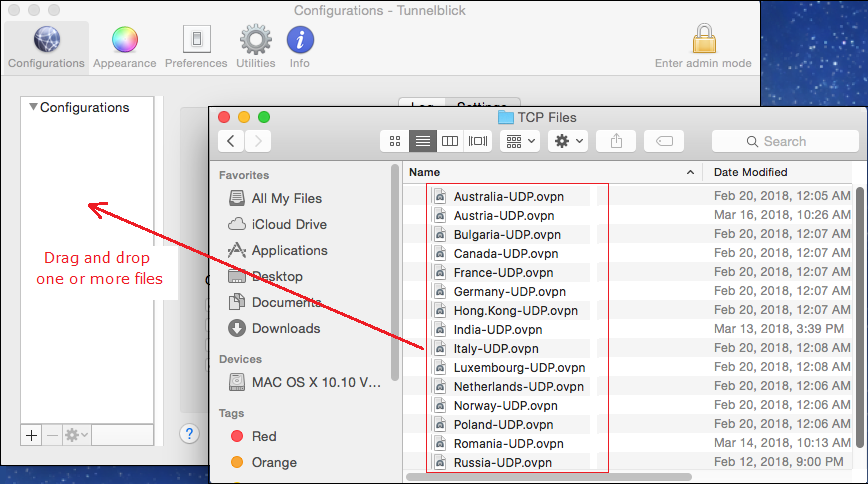
Task: Open the gear actions menu under Configurations list
Action: (76, 435)
